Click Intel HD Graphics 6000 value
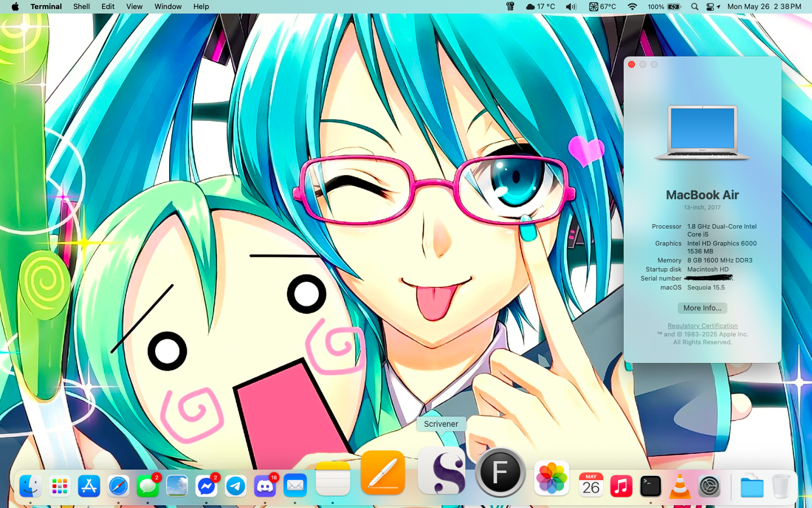The image size is (812, 508). (x=722, y=247)
